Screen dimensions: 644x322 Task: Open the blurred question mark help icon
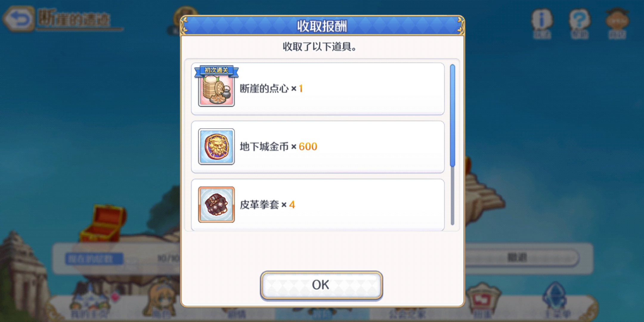[579, 23]
